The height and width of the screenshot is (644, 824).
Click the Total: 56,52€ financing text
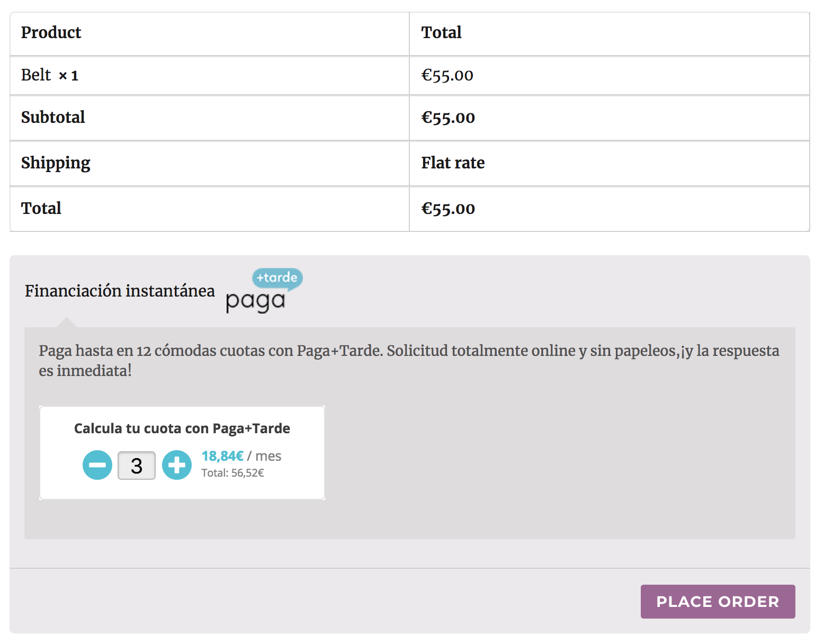tap(232, 473)
